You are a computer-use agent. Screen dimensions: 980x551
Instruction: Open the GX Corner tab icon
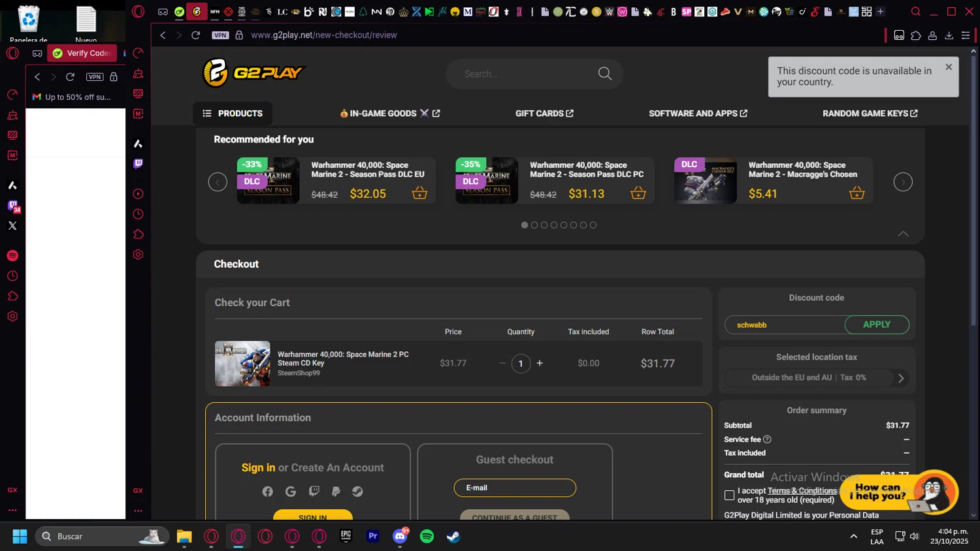pos(163,12)
